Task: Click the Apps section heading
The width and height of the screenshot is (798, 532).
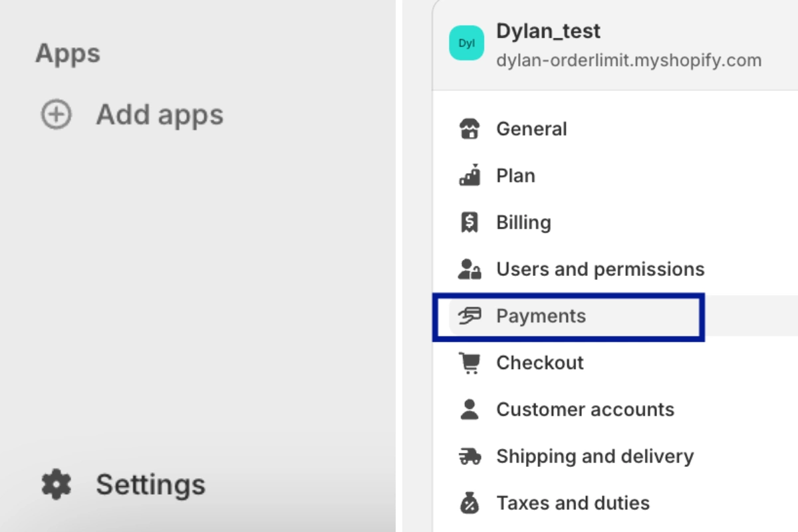Action: (67, 54)
